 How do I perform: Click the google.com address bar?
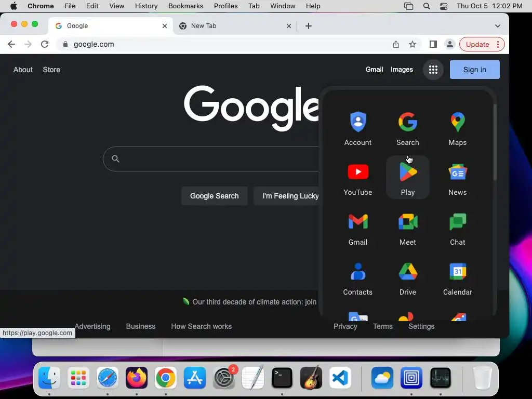[x=224, y=44]
